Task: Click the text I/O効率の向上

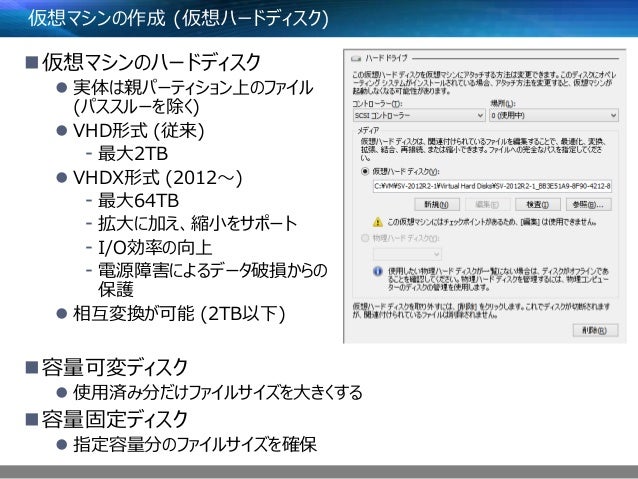Action: pyautogui.click(x=155, y=247)
